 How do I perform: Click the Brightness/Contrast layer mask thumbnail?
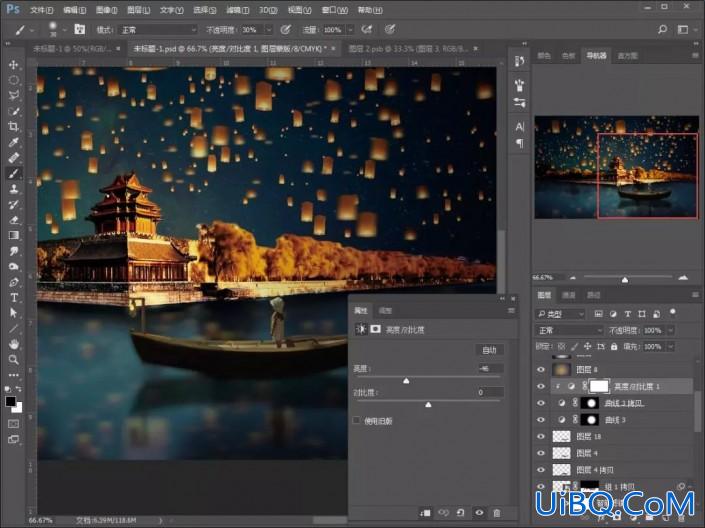point(598,386)
